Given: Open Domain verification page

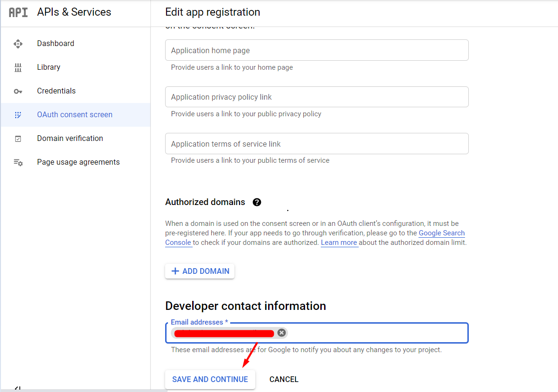Looking at the screenshot, I should coord(75,138).
